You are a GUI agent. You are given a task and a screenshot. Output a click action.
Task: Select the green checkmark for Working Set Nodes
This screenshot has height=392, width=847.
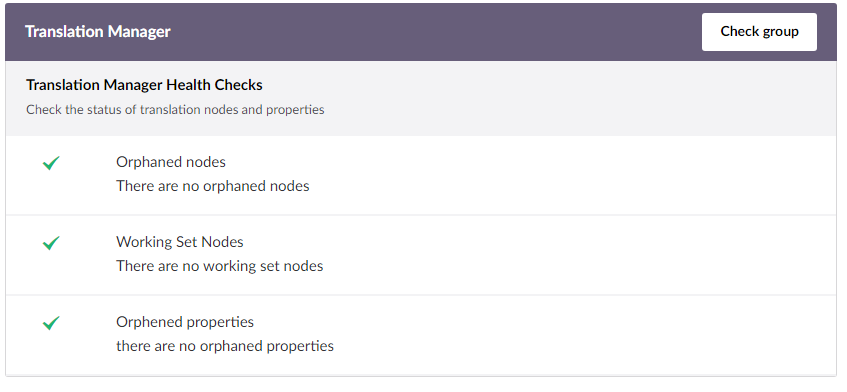coord(51,242)
